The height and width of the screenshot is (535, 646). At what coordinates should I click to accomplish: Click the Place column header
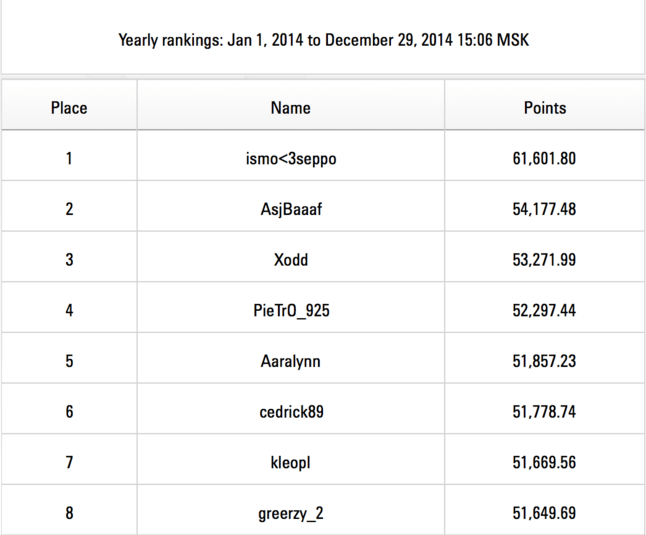69,108
